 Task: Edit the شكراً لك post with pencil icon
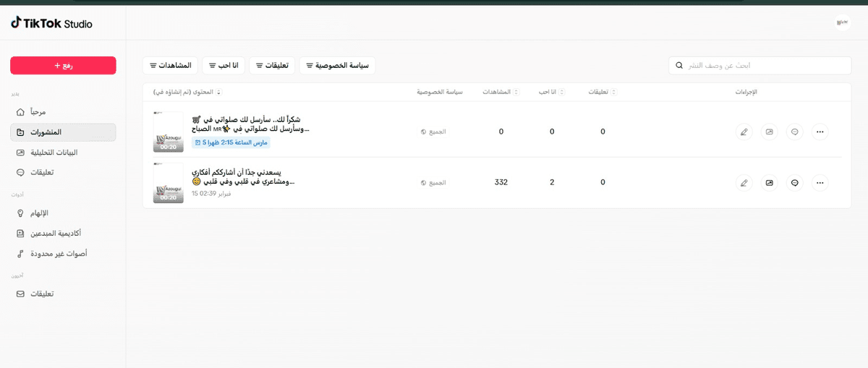[x=744, y=132]
